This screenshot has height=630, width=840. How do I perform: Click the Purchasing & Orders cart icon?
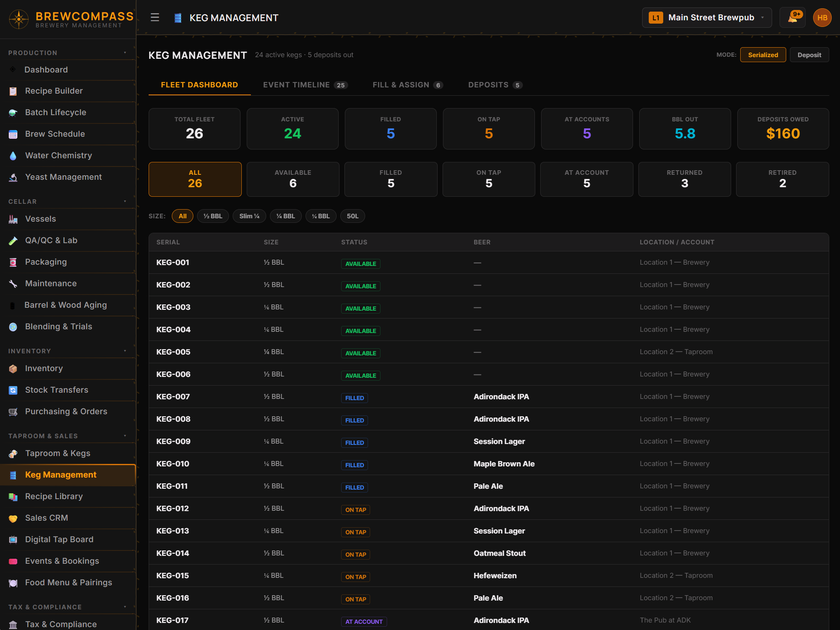tap(13, 412)
